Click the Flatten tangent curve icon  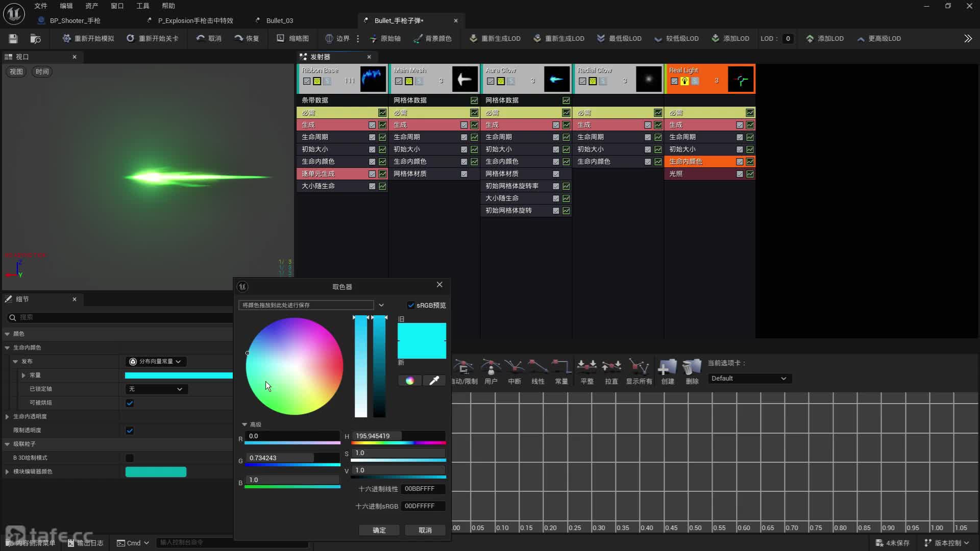tap(586, 366)
